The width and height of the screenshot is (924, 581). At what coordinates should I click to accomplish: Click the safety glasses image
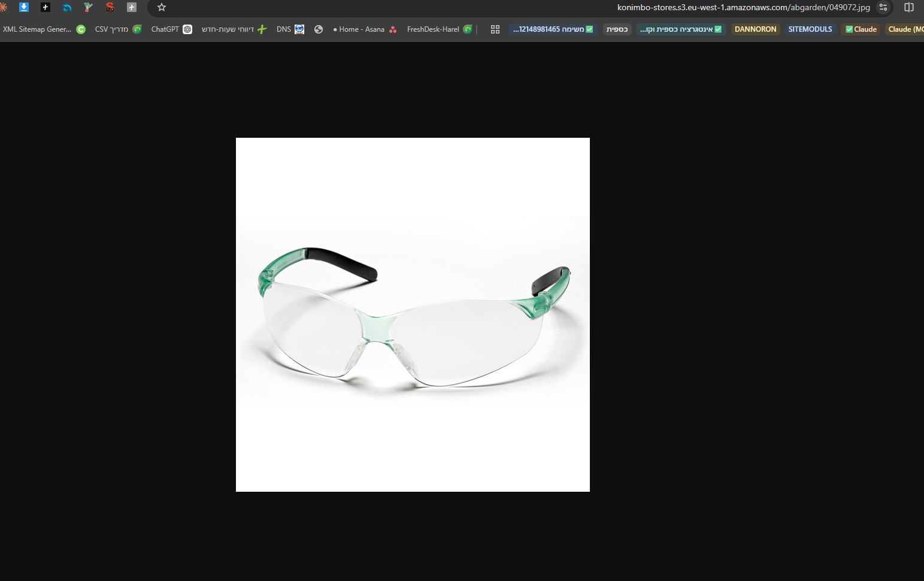(413, 314)
